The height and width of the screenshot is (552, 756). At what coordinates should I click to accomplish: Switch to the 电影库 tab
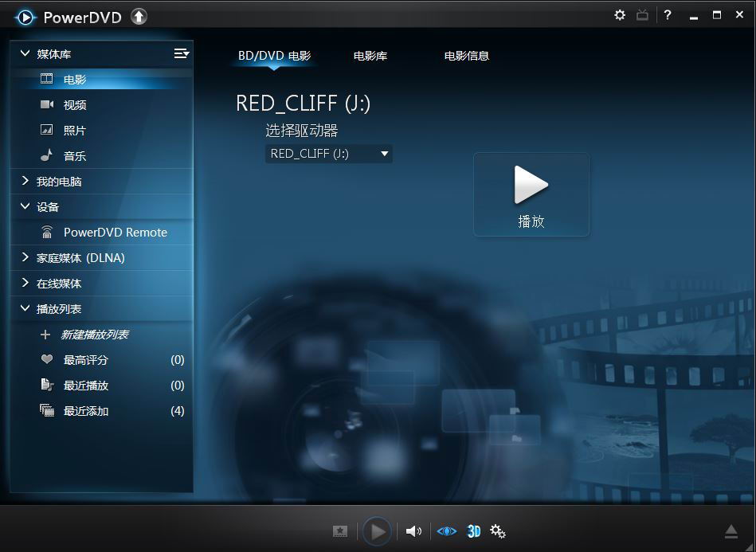coord(370,56)
